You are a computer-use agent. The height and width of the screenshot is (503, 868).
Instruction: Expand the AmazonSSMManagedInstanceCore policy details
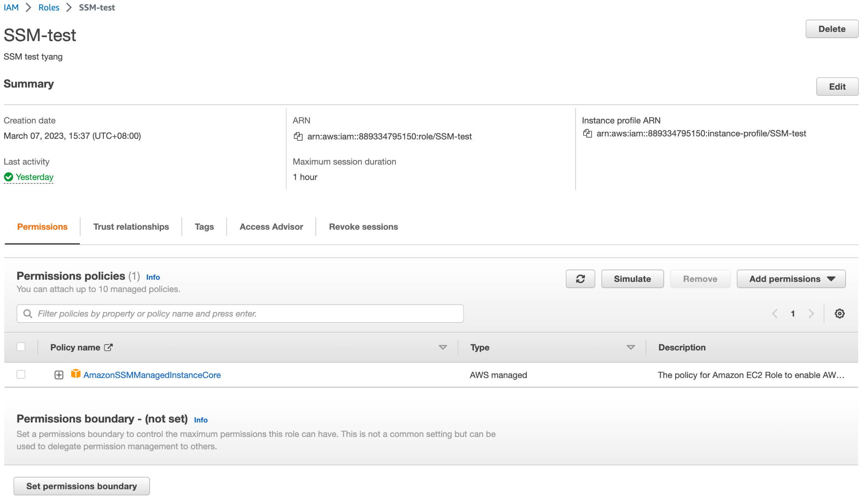[58, 375]
